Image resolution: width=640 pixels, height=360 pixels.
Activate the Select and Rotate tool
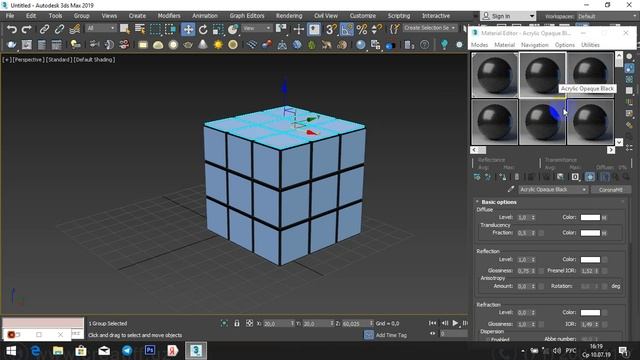coord(203,29)
